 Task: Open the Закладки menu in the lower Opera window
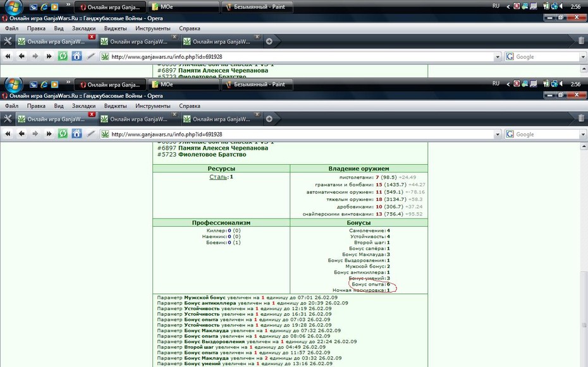pyautogui.click(x=83, y=106)
